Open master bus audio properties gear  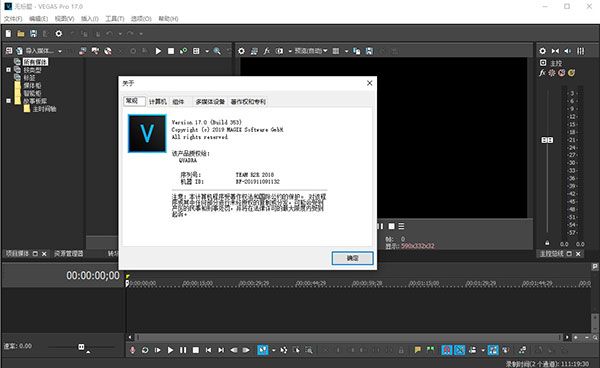(x=543, y=51)
